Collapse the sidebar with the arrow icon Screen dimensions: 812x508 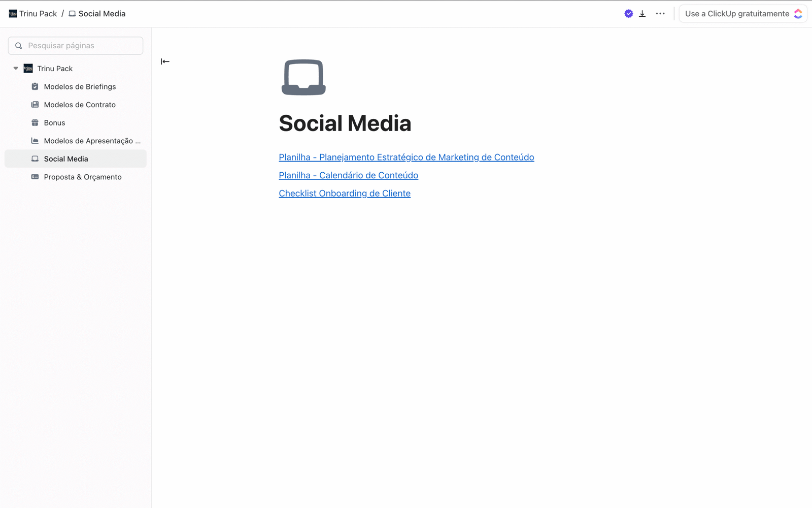pos(165,61)
